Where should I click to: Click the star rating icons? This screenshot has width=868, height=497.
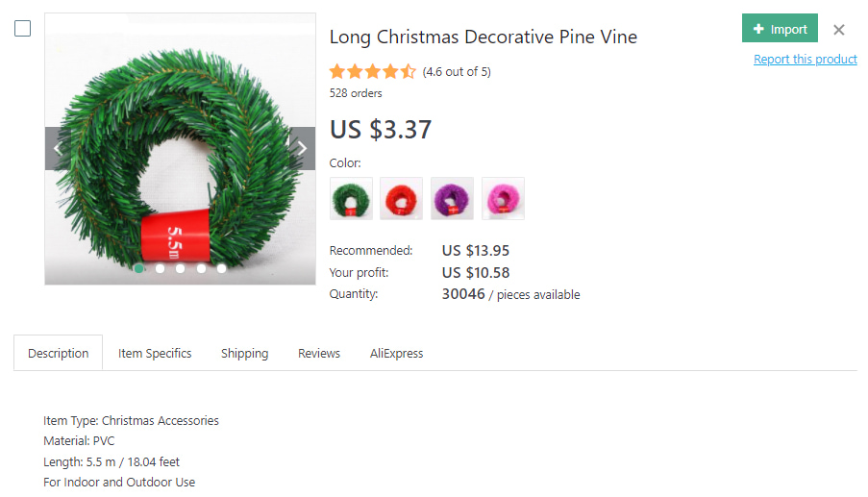coord(373,71)
